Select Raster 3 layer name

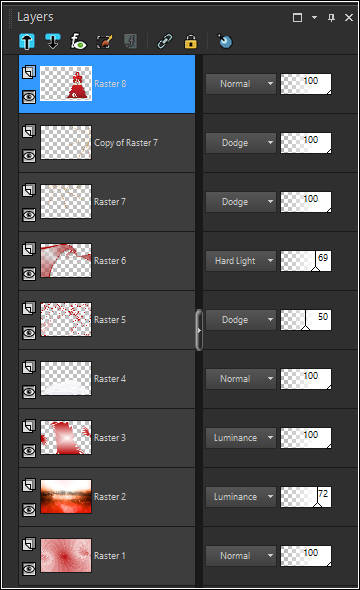coord(110,438)
